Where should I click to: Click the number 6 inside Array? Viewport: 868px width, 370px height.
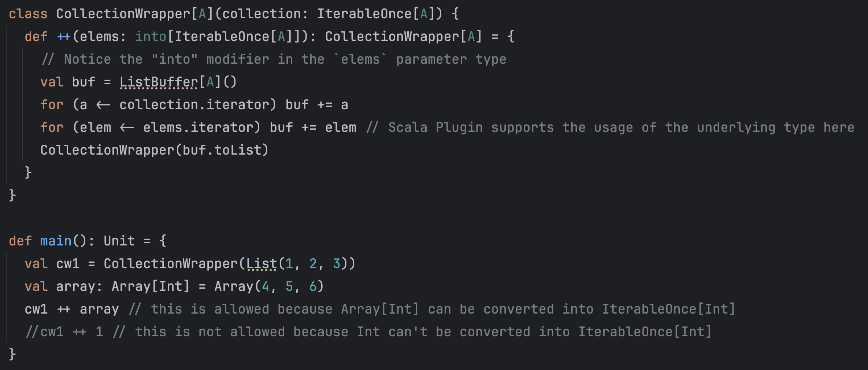[x=313, y=286]
